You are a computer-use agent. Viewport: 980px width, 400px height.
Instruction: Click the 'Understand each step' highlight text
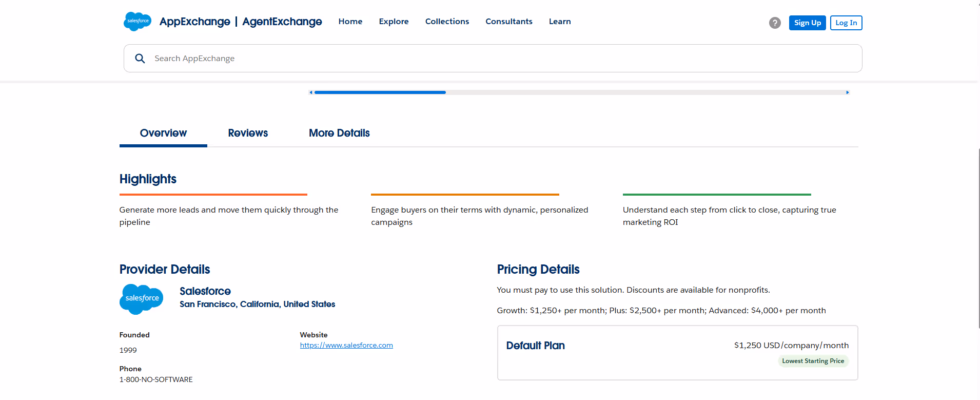(x=730, y=216)
